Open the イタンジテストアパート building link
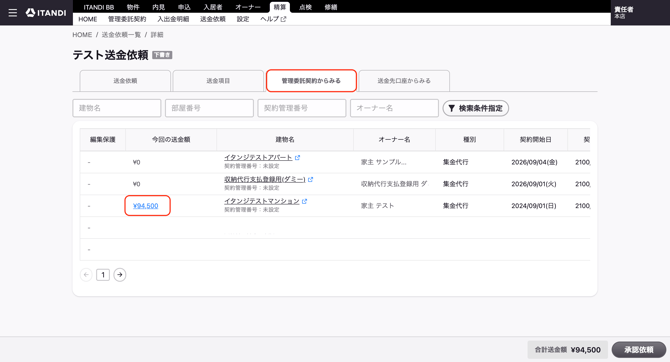This screenshot has height=362, width=670. point(258,158)
